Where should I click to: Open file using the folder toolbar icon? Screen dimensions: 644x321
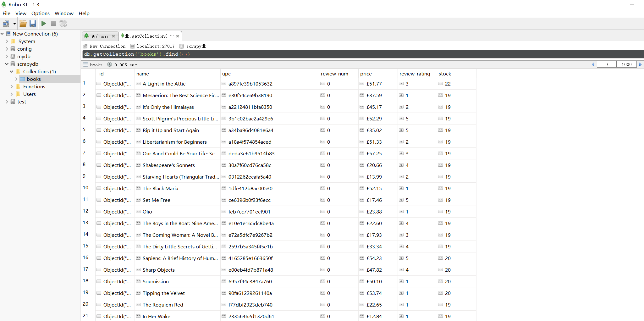click(23, 24)
